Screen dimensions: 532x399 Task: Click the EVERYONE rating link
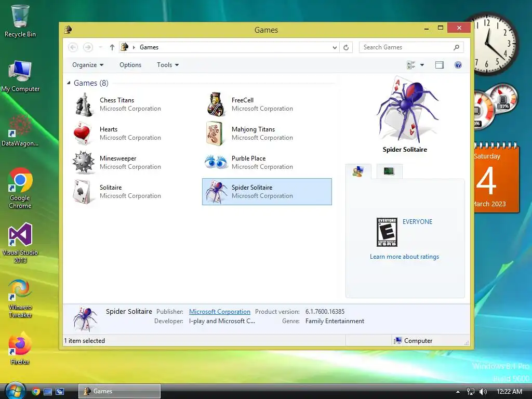[x=417, y=221]
